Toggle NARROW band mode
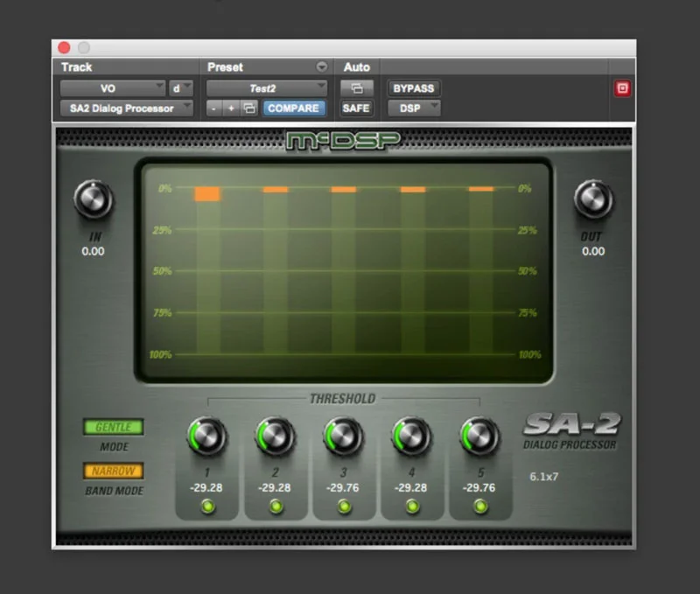 click(x=113, y=471)
